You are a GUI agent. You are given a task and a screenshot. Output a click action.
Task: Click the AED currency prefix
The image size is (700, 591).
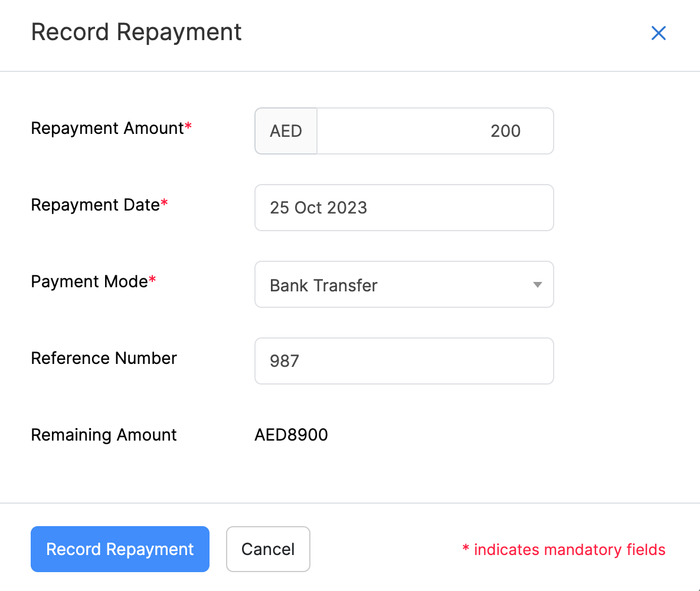pyautogui.click(x=286, y=131)
